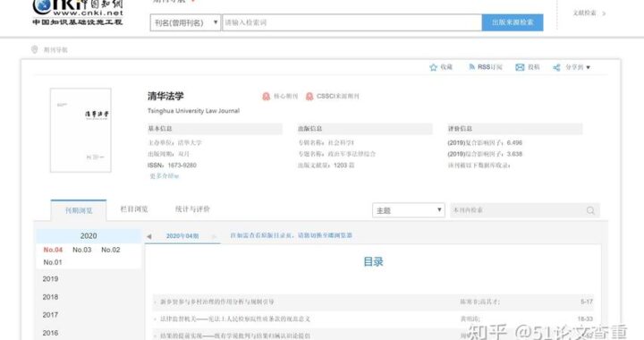Viewport: 644px width, 340px height.
Task: Click the location pin icon in breadcrumb
Action: pyautogui.click(x=35, y=50)
